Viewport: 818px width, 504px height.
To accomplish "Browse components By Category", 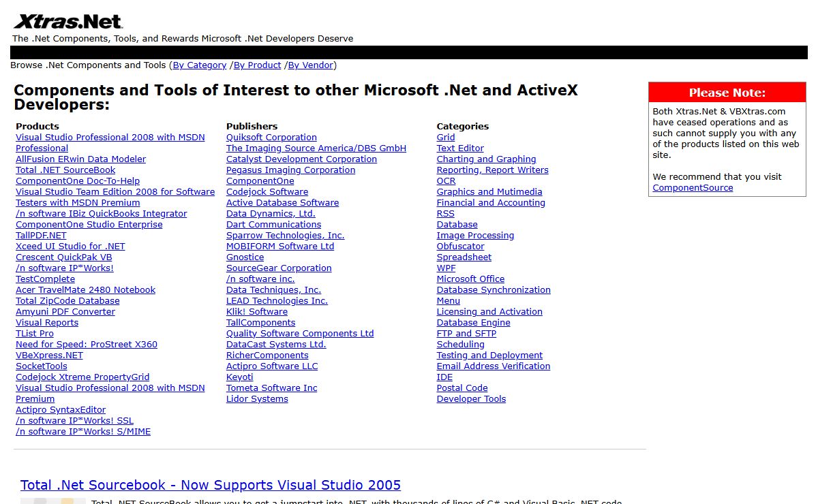I will [x=200, y=65].
